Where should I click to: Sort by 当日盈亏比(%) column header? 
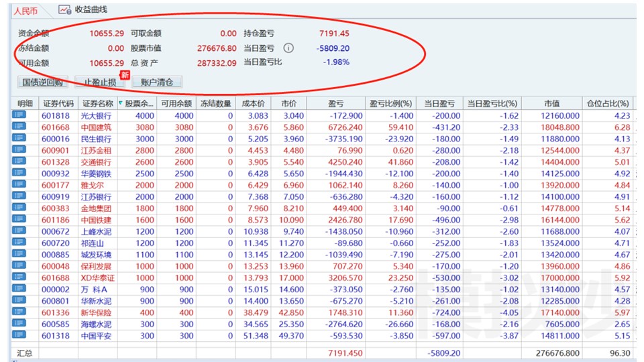(x=492, y=103)
